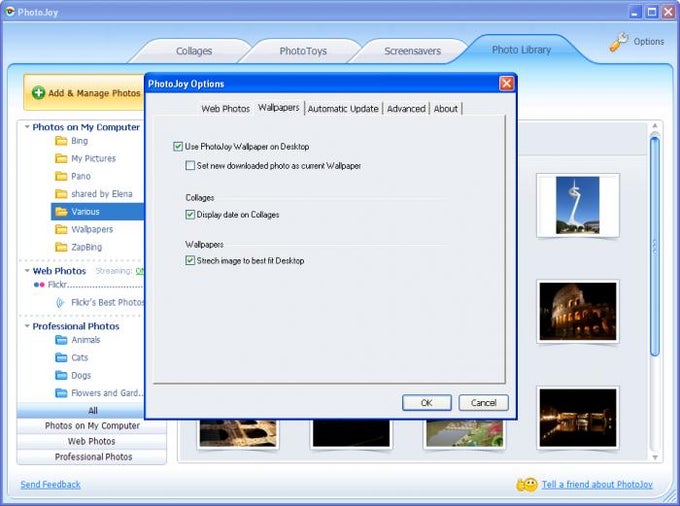Open the Advanced options tab
This screenshot has width=680, height=506.
click(x=406, y=109)
